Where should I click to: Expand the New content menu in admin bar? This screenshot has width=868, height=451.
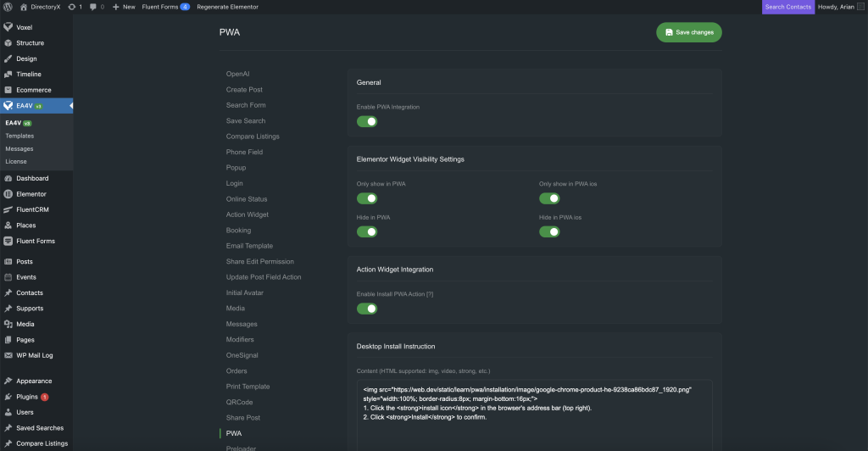pyautogui.click(x=123, y=7)
